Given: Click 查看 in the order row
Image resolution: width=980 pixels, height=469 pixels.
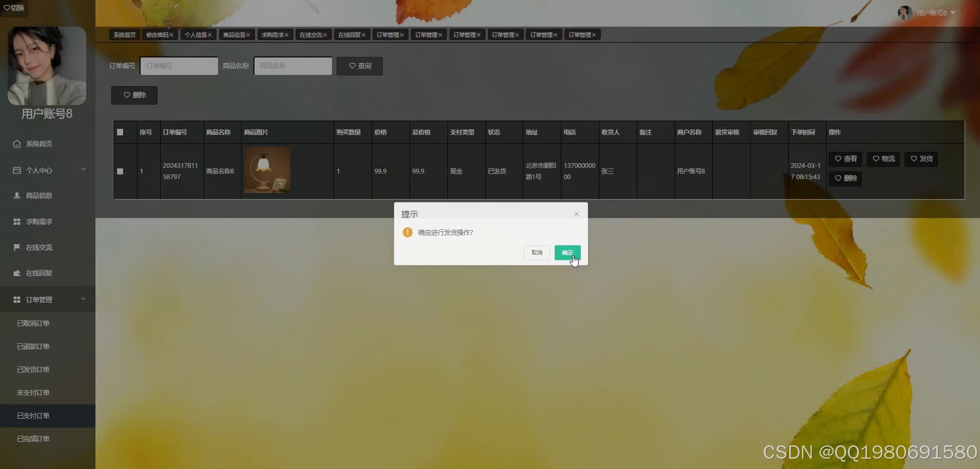Looking at the screenshot, I should tap(846, 159).
